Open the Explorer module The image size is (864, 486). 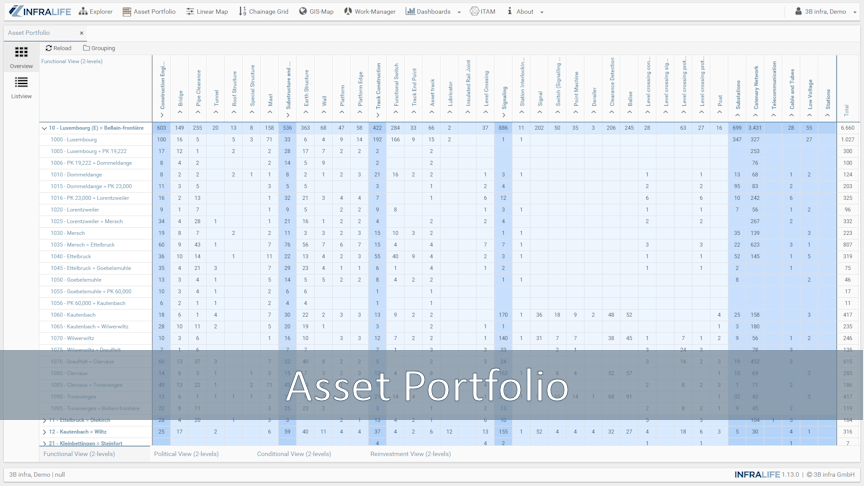tap(95, 12)
